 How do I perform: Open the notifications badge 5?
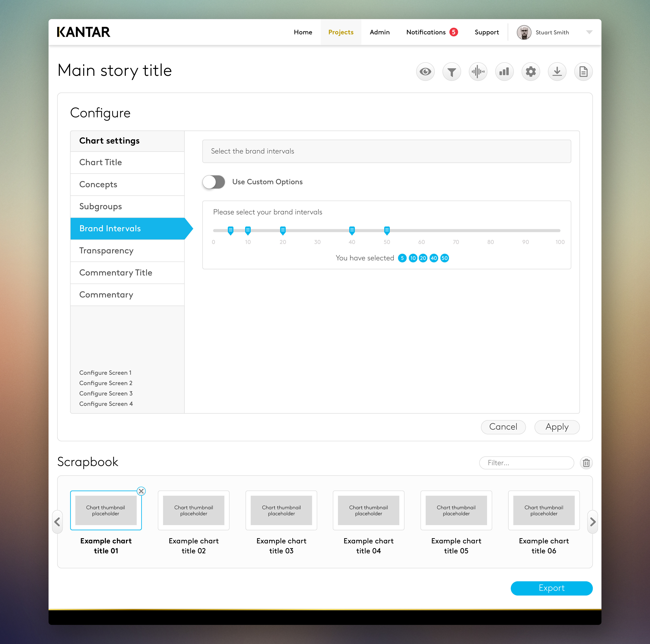453,32
